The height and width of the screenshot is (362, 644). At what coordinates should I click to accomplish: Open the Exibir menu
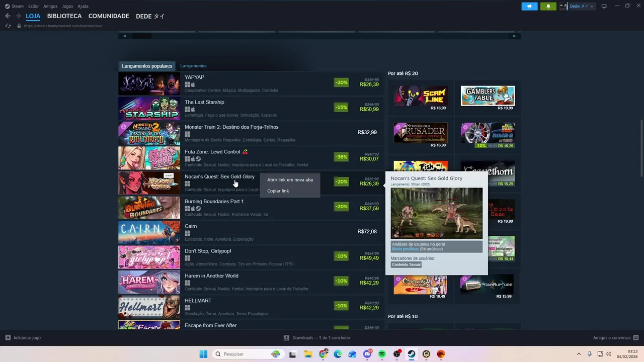click(x=33, y=6)
